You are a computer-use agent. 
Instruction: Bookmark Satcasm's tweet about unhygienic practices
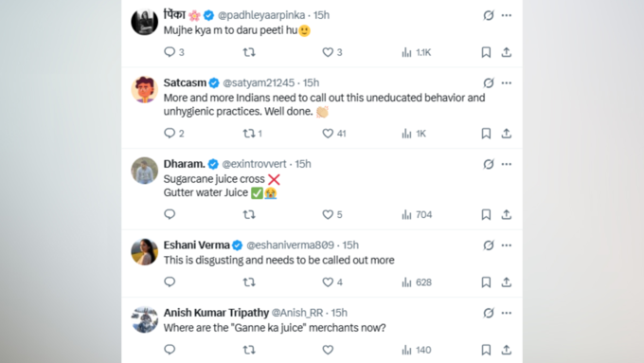(486, 134)
